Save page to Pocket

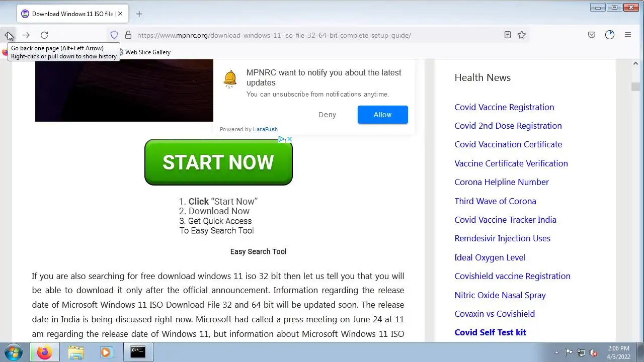pyautogui.click(x=592, y=35)
